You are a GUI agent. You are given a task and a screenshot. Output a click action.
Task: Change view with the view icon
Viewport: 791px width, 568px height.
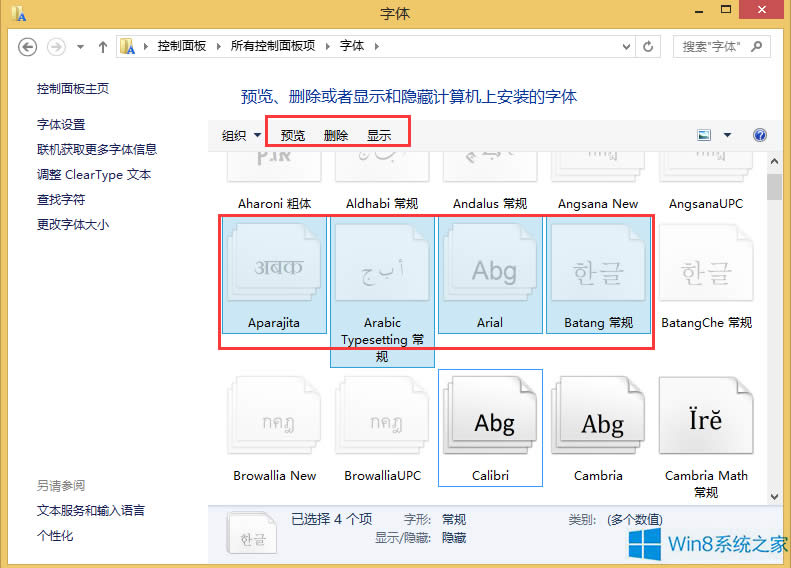[704, 135]
